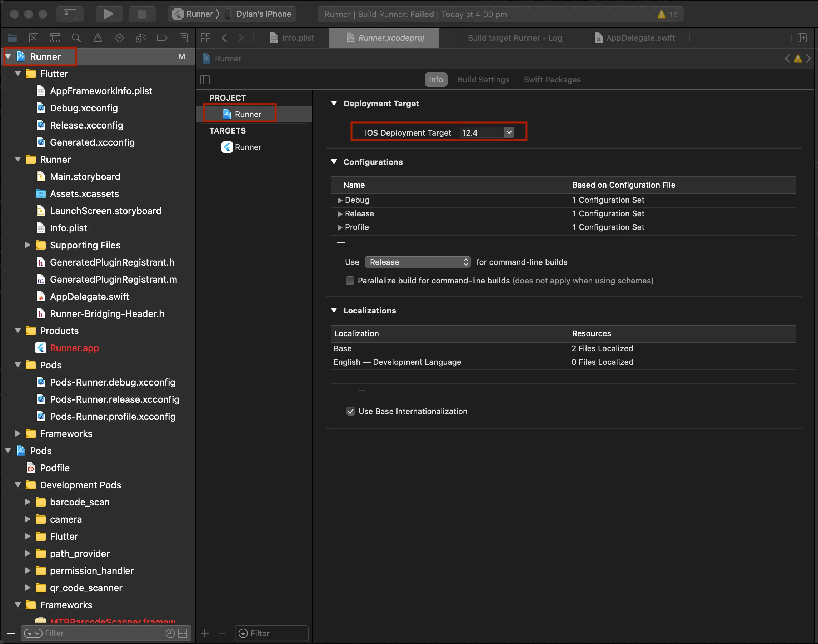
Task: Jump to previous issue arrow
Action: point(787,59)
